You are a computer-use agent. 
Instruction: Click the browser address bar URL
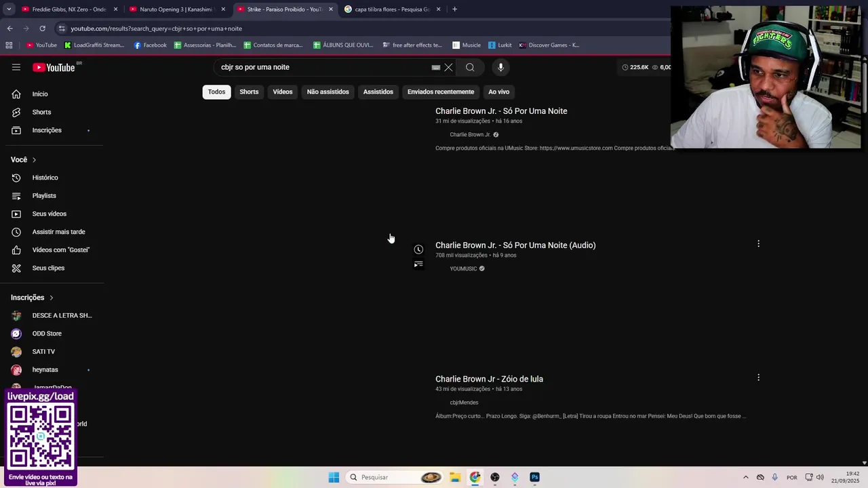coord(156,28)
